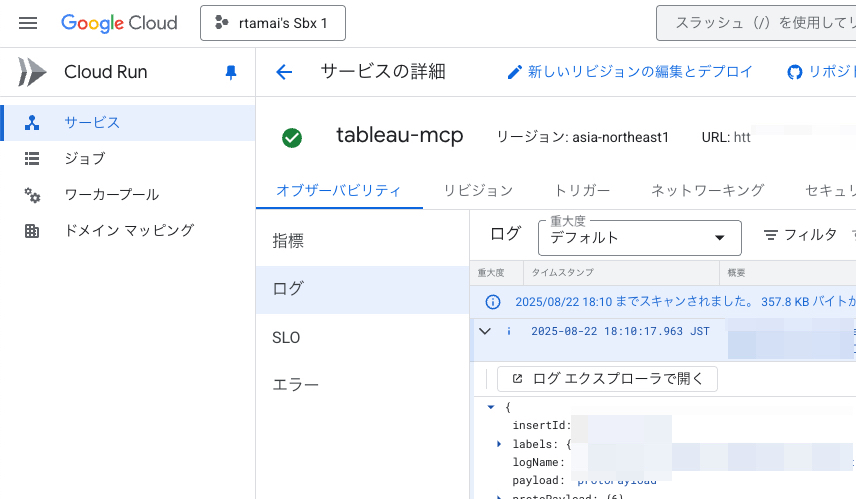Toggle the Cloud Run pin icon

(231, 72)
